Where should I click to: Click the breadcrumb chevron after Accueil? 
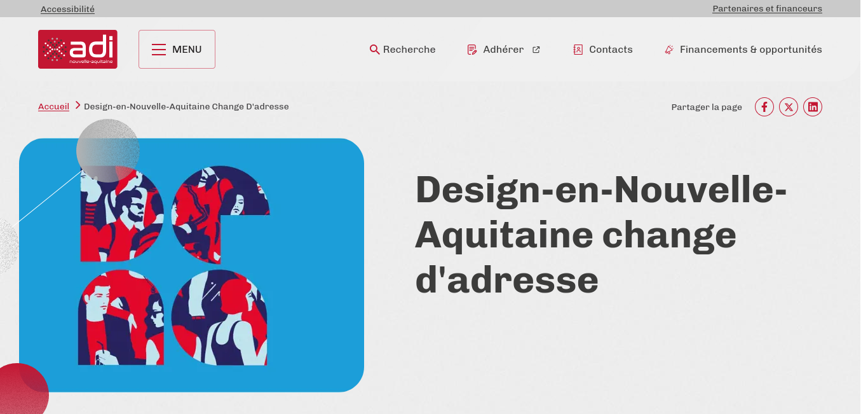tap(78, 106)
